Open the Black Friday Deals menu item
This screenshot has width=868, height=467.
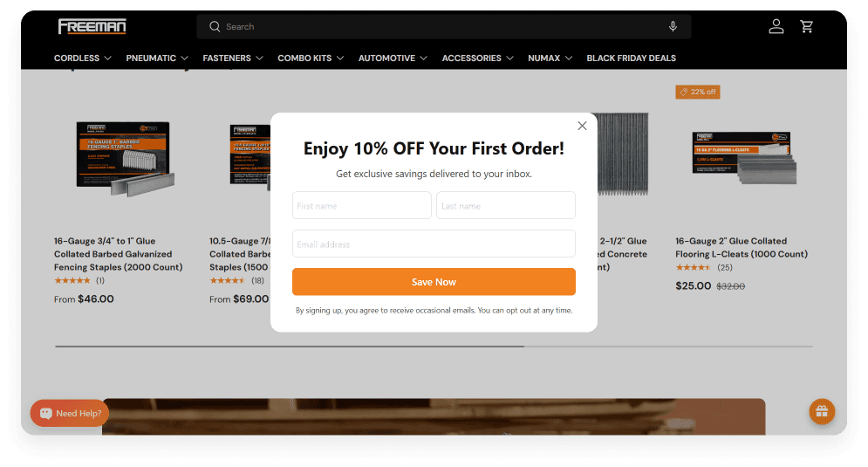click(x=631, y=58)
